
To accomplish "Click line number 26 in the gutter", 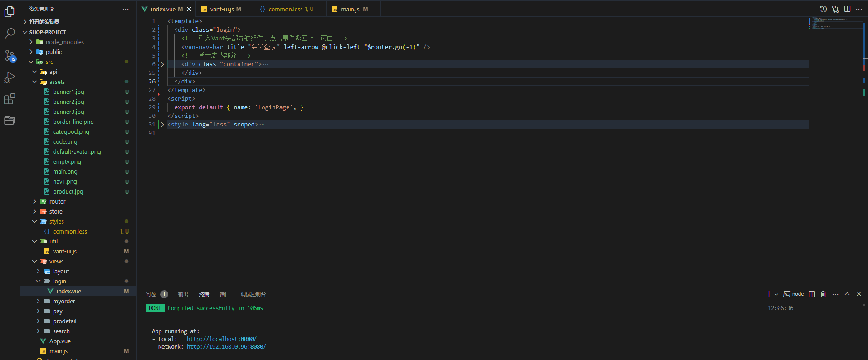I will pyautogui.click(x=152, y=81).
